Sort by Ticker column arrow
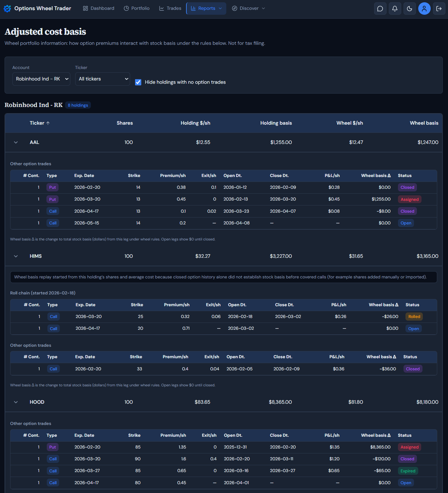 pyautogui.click(x=48, y=123)
